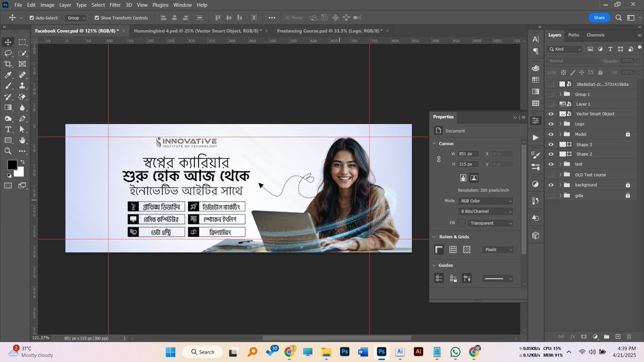Select the Rectangle shape tool

(x=9, y=141)
